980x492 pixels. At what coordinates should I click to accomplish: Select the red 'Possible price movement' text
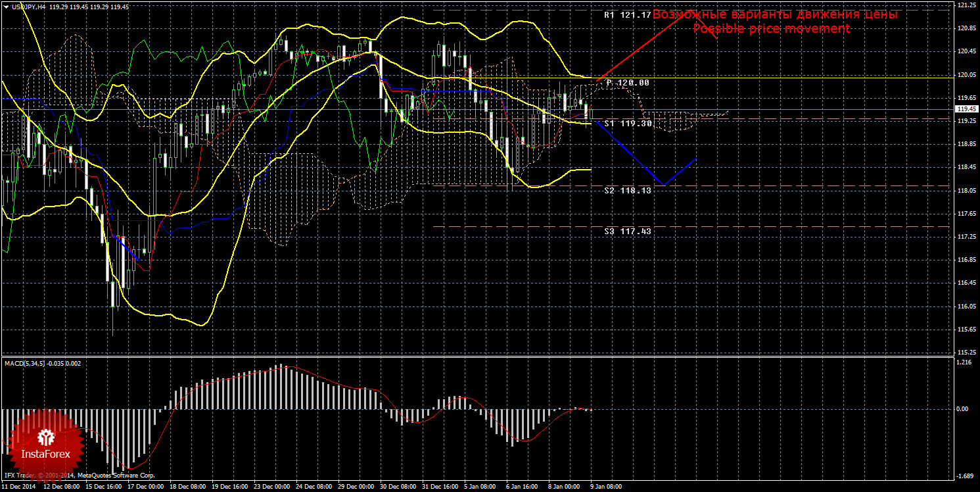(771, 29)
